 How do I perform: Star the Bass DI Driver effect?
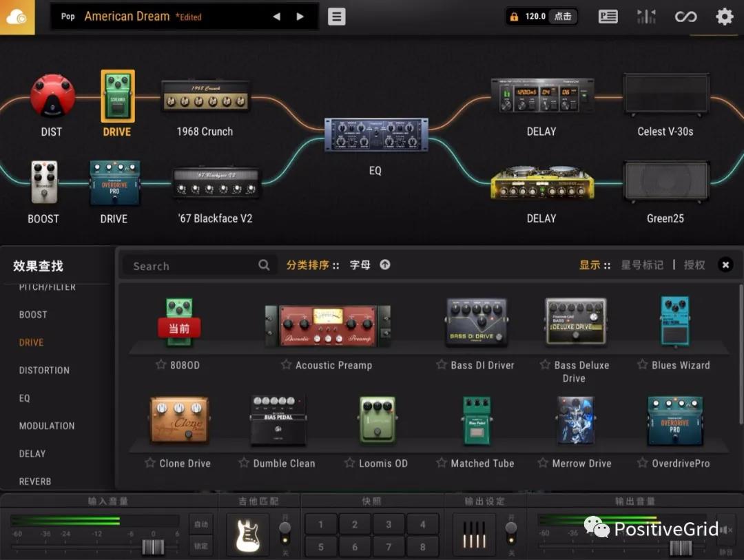pyautogui.click(x=442, y=364)
